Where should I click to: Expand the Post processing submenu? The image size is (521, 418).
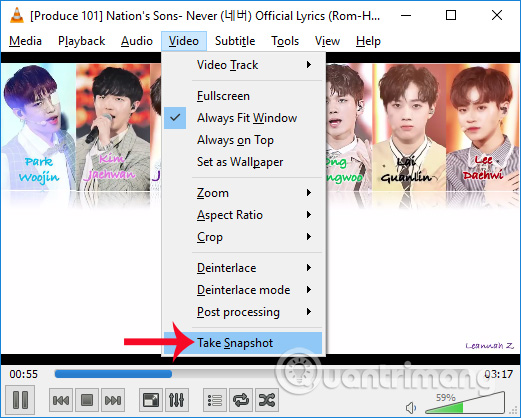pos(243,312)
